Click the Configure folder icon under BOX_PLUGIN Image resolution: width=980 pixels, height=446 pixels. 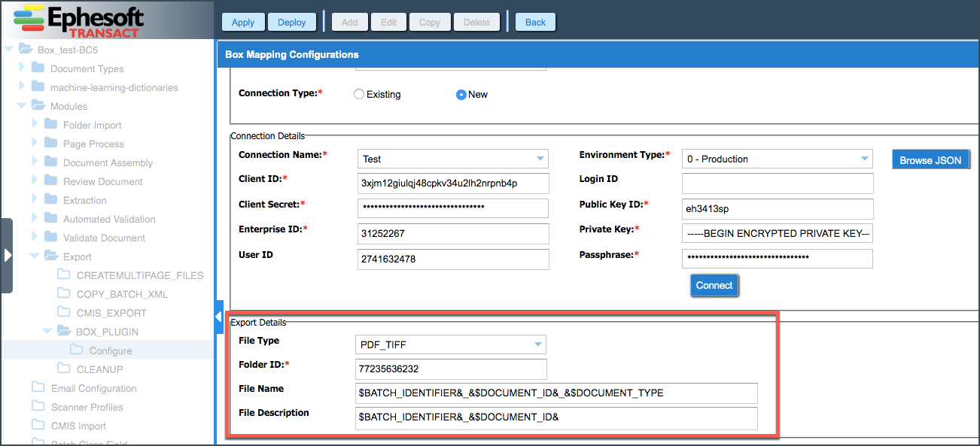(77, 350)
